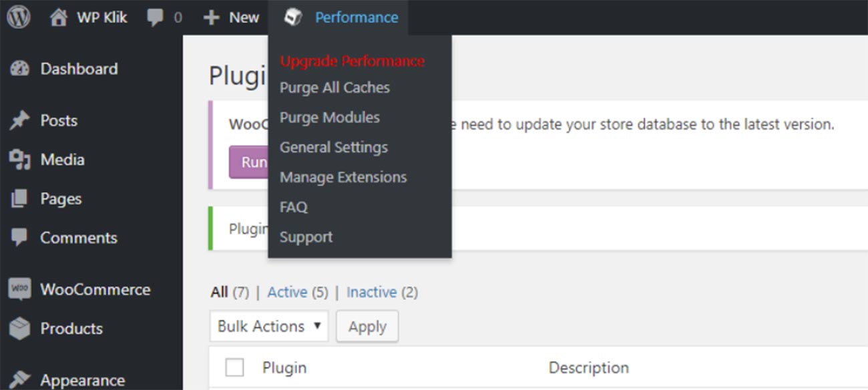The height and width of the screenshot is (390, 868).
Task: Click the WooCommerce Woo icon
Action: click(20, 289)
